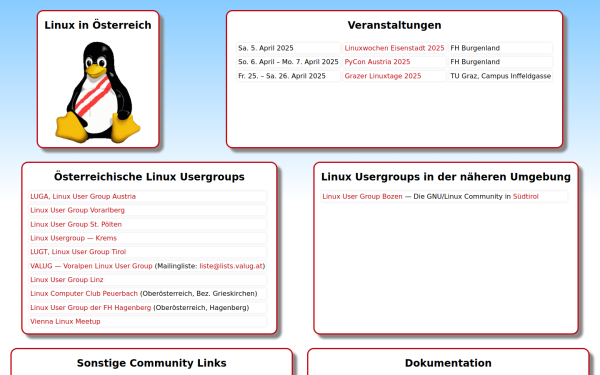The image size is (600, 375).
Task: Follow the Südtirol link
Action: click(x=525, y=196)
